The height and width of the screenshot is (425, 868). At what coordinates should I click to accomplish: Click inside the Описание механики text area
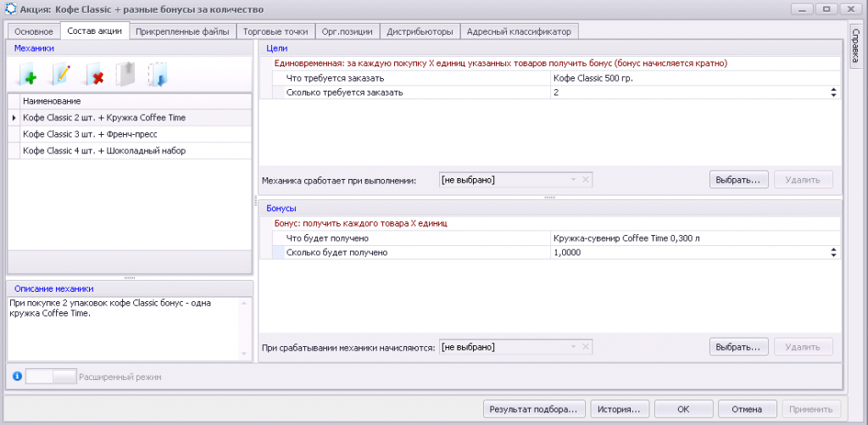coord(124,328)
